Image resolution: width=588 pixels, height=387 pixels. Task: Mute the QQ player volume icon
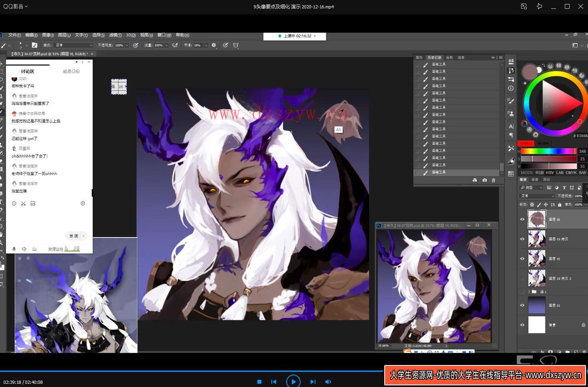328,382
